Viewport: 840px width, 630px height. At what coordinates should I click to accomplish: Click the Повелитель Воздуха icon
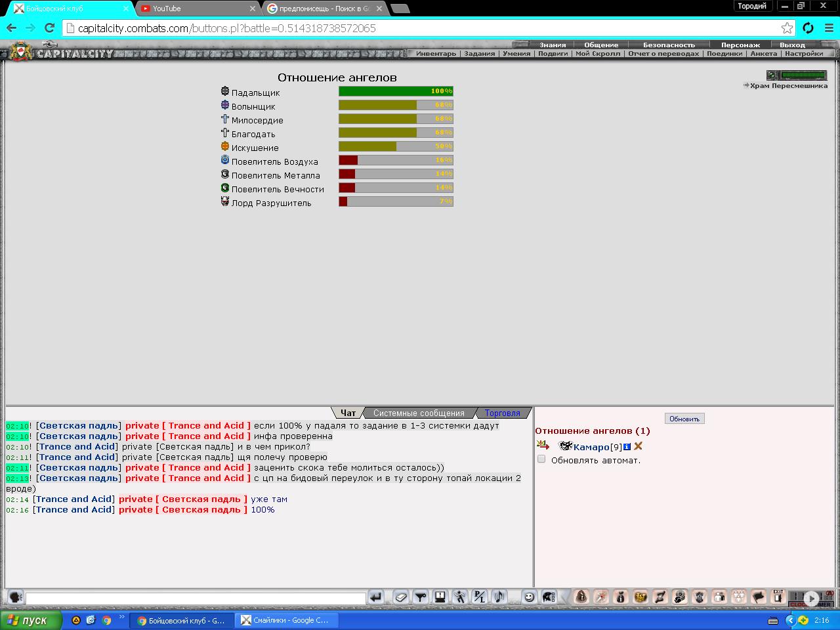tap(225, 160)
